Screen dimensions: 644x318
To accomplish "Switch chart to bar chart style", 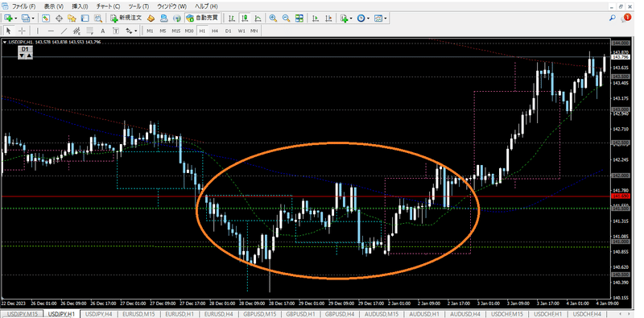I will click(232, 18).
